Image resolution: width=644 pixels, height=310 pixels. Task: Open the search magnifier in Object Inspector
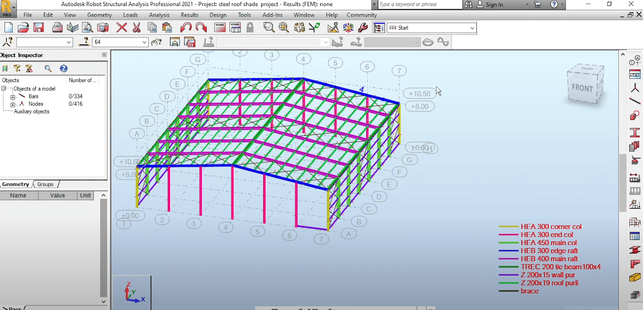point(48,68)
